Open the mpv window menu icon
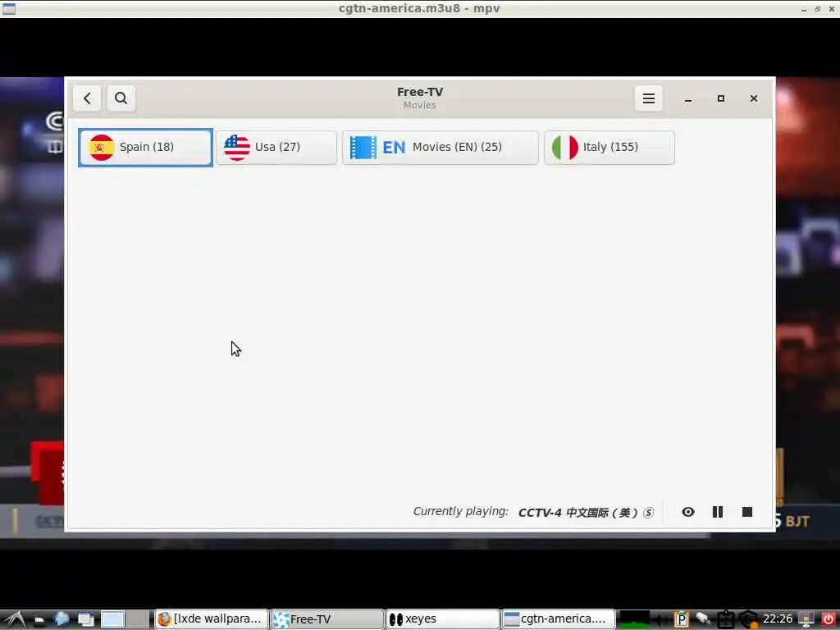The width and height of the screenshot is (840, 630). (x=8, y=8)
